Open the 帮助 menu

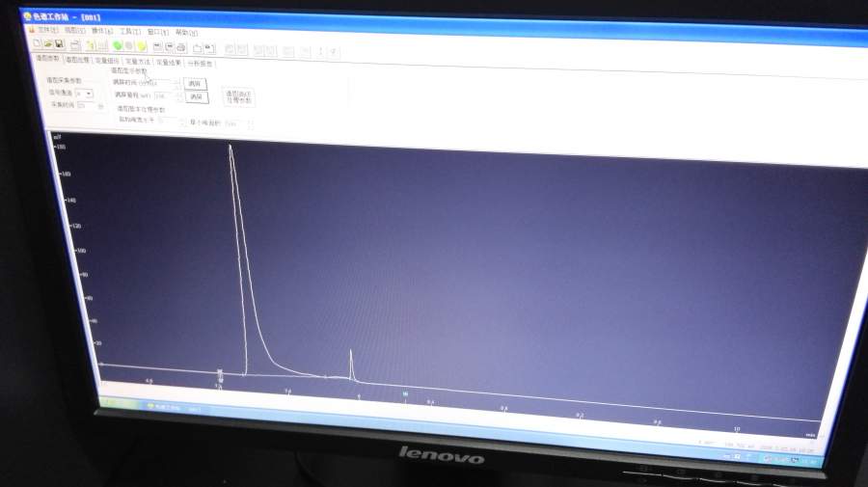[x=186, y=33]
